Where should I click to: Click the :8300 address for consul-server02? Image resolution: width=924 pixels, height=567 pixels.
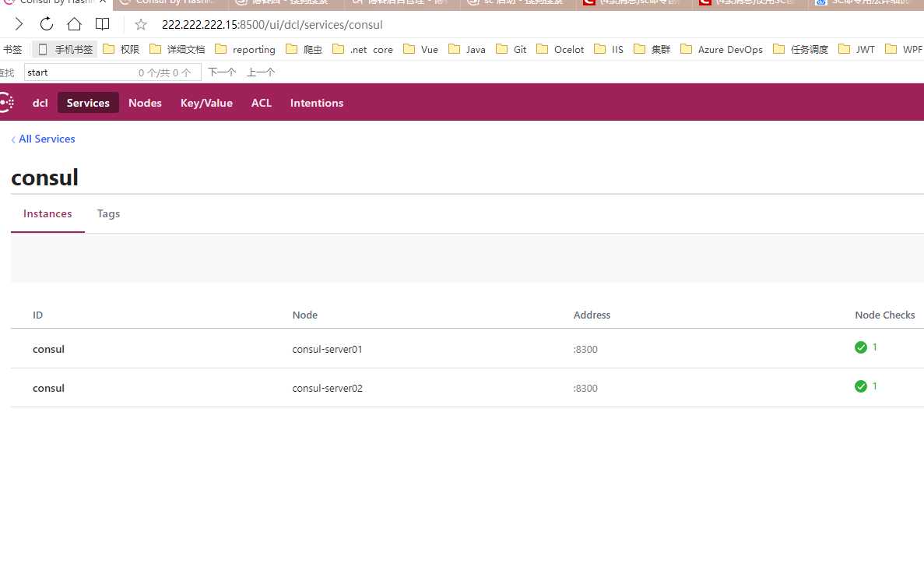[x=585, y=388]
